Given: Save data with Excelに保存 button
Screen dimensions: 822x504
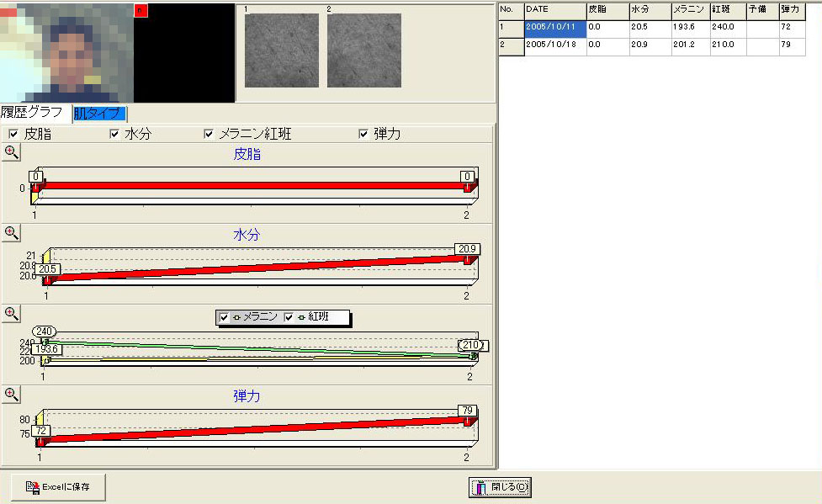Looking at the screenshot, I should 58,487.
